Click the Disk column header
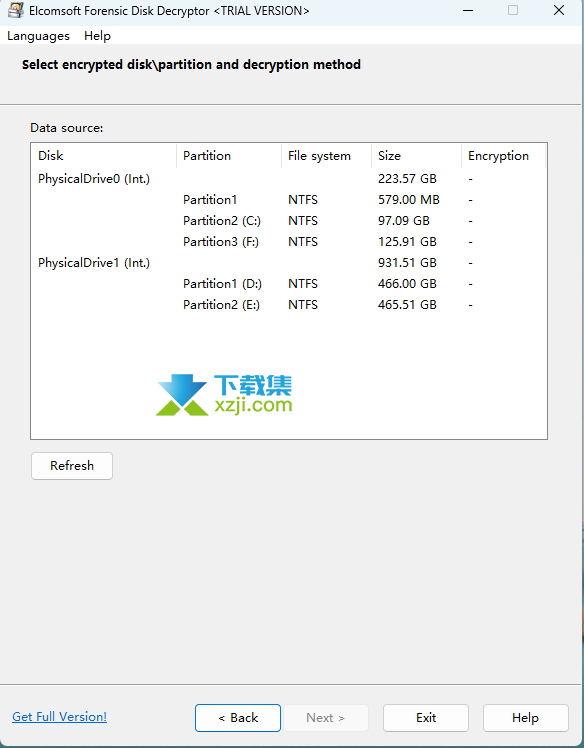The image size is (584, 748). pyautogui.click(x=104, y=156)
